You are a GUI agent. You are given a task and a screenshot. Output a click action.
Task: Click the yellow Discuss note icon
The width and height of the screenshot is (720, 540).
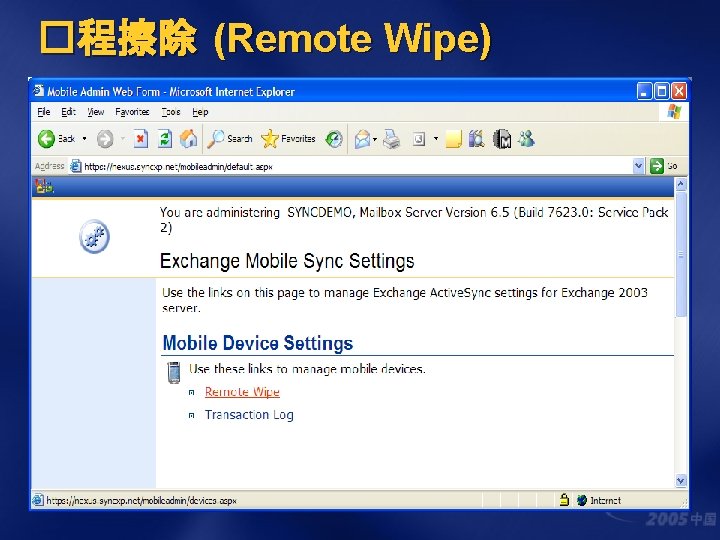[x=454, y=139]
